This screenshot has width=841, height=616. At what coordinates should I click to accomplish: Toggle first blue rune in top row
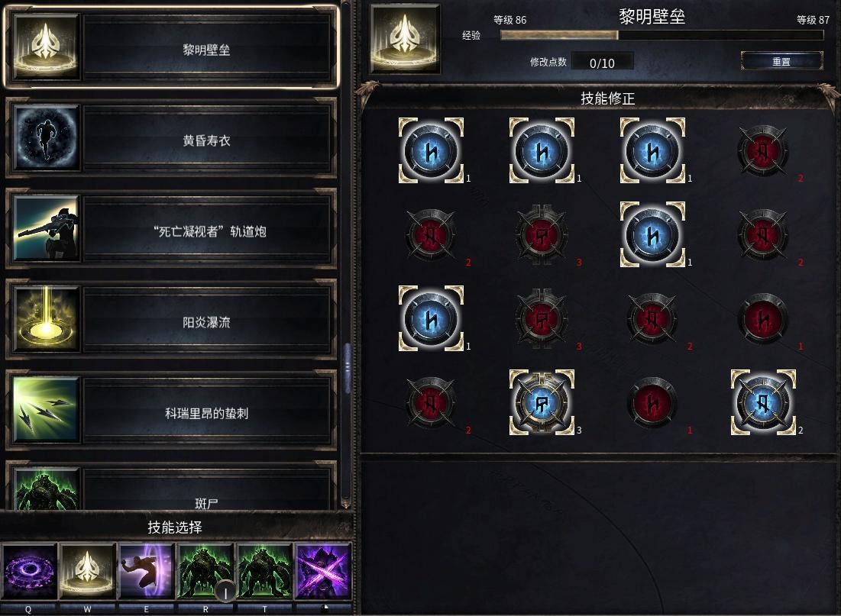click(431, 150)
